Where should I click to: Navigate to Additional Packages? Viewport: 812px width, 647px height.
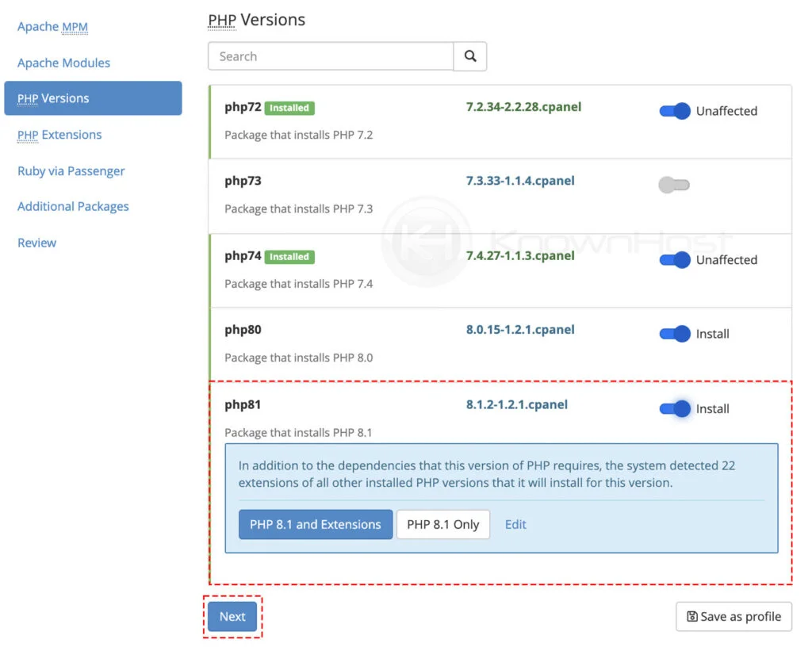[73, 206]
